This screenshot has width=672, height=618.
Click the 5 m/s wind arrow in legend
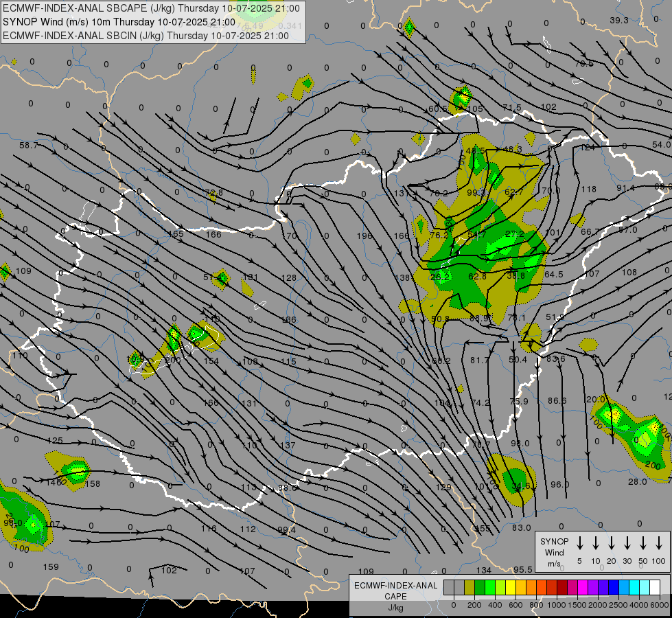coord(579,543)
